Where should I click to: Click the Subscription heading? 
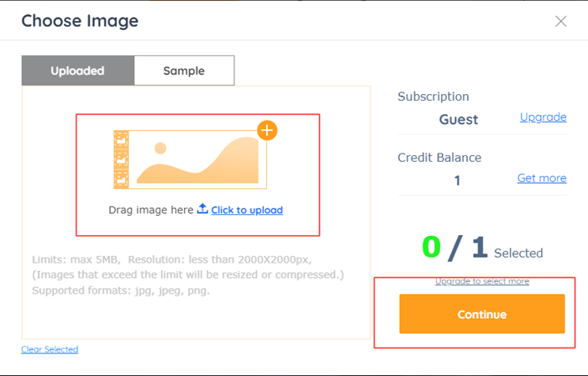coord(433,97)
